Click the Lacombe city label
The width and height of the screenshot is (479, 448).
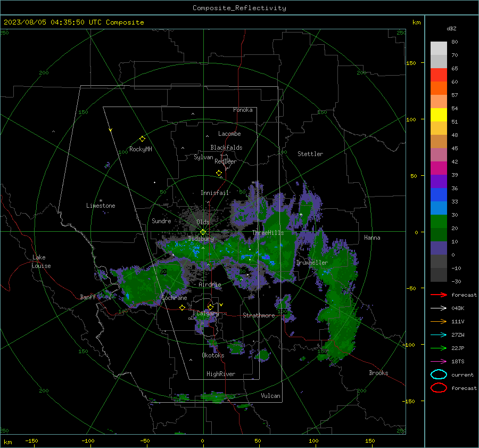[x=229, y=134]
